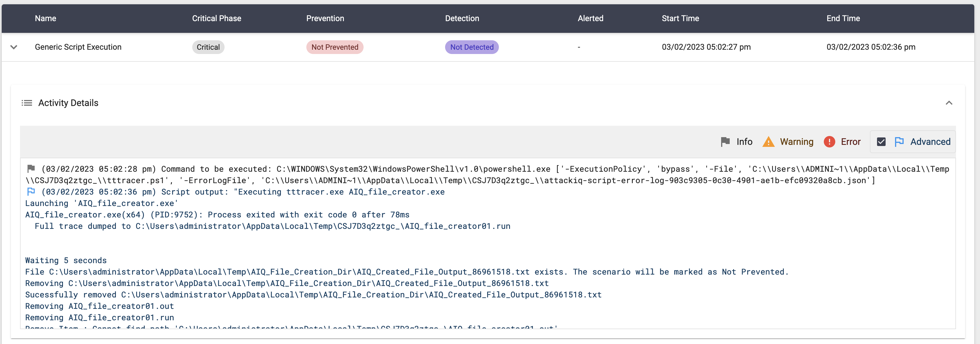This screenshot has width=980, height=344.
Task: Toggle the Error filter label
Action: tap(850, 142)
